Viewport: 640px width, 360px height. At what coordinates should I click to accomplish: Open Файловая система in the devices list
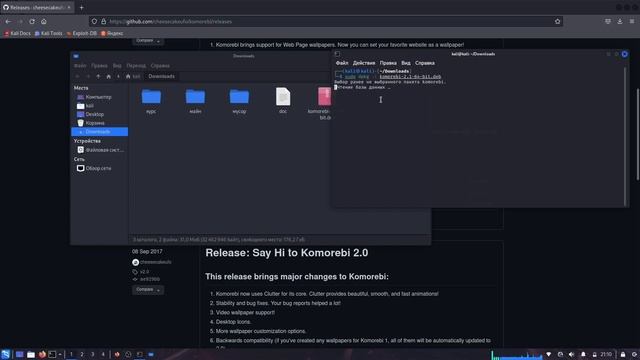pos(100,150)
